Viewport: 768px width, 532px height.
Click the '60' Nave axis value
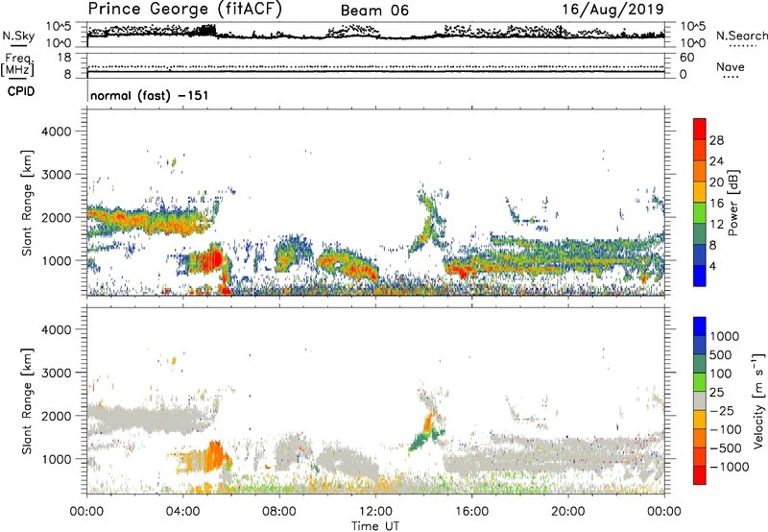pos(686,58)
